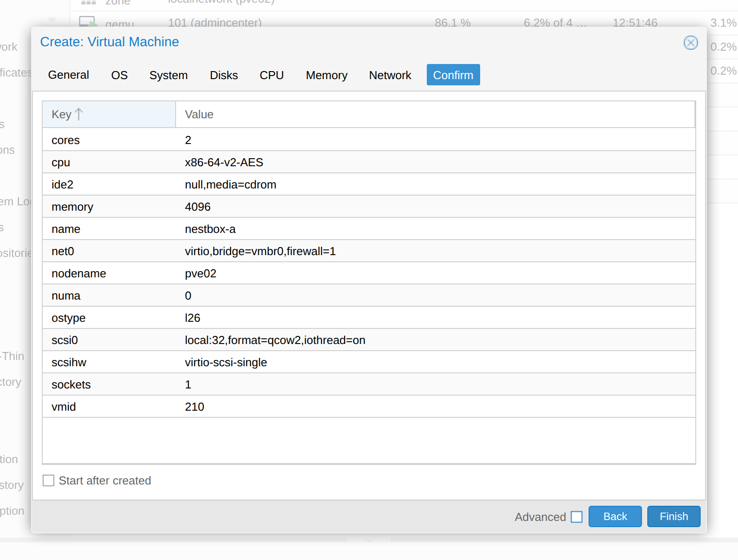Enable Start after created checkbox
Viewport: 738px width, 560px height.
click(48, 480)
